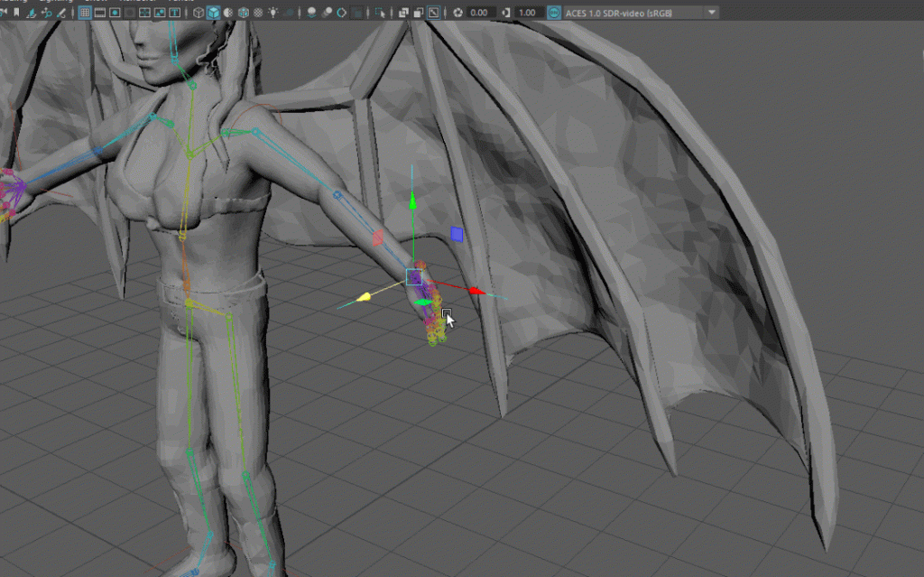Select the grease pencil tool
This screenshot has width=924, height=577.
[x=61, y=13]
